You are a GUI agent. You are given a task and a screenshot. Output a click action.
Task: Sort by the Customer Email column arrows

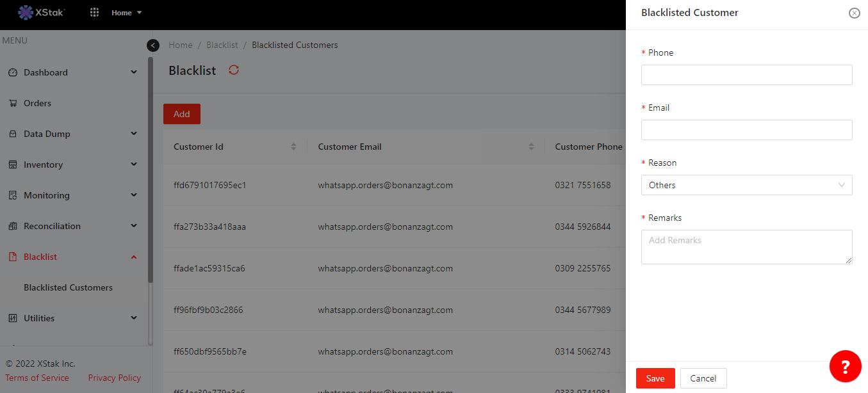click(x=531, y=147)
